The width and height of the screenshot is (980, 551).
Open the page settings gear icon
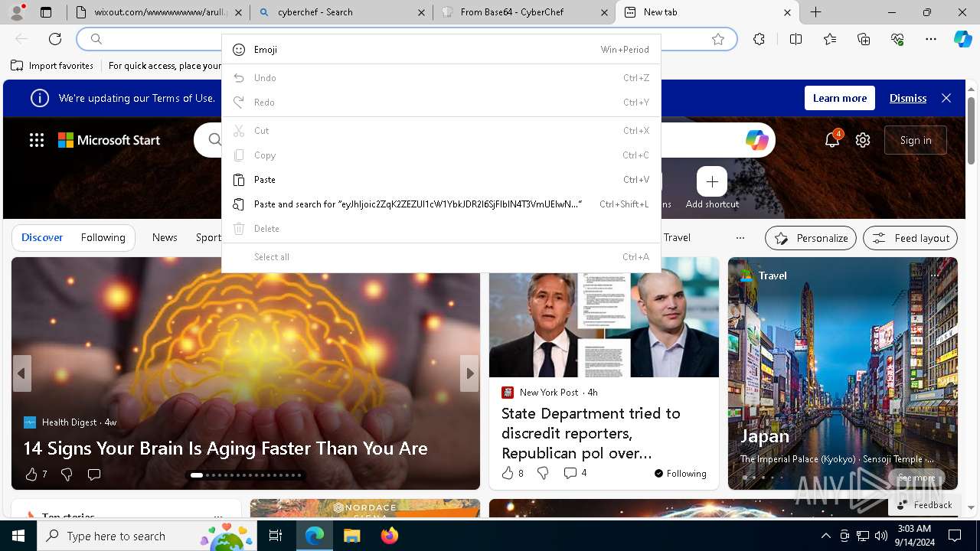(863, 140)
